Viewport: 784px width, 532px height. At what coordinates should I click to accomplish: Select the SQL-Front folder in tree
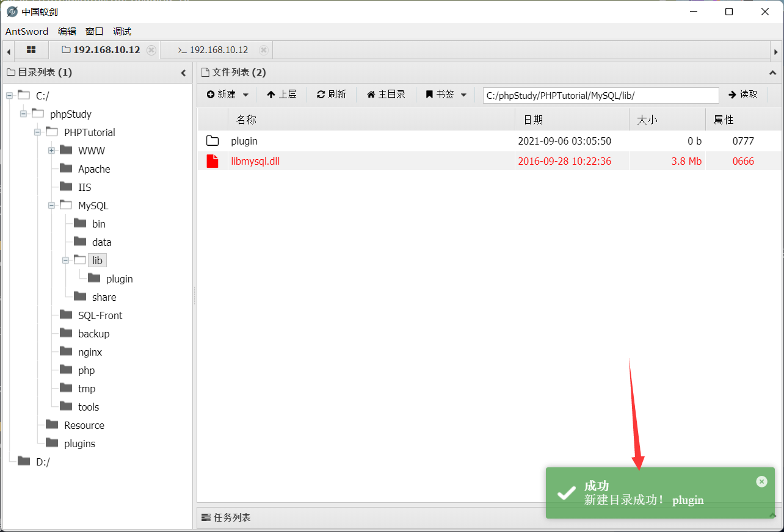[x=100, y=315]
